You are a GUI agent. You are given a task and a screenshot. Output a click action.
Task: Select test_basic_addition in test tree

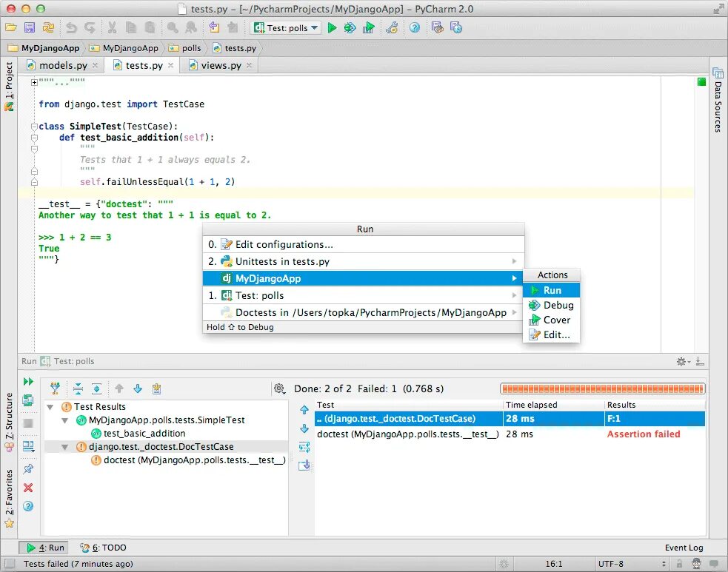pos(144,434)
